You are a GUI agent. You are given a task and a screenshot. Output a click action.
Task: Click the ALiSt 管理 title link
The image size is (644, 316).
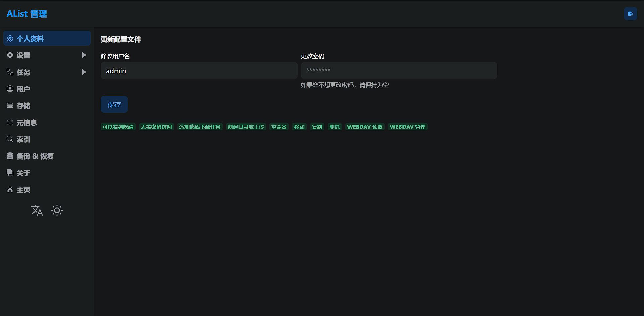(x=27, y=14)
